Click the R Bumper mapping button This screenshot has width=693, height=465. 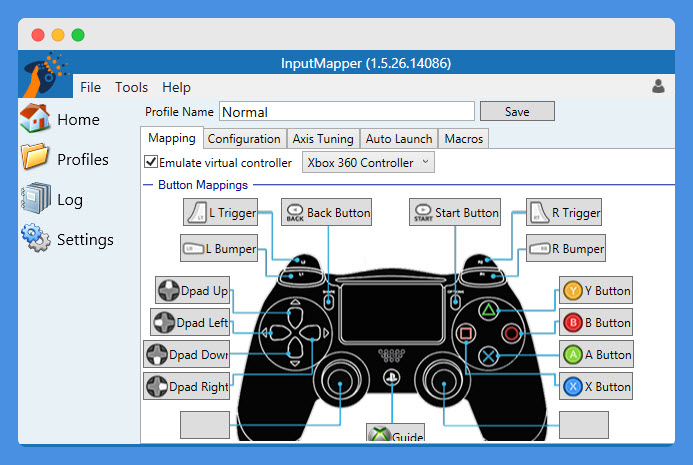click(x=566, y=248)
